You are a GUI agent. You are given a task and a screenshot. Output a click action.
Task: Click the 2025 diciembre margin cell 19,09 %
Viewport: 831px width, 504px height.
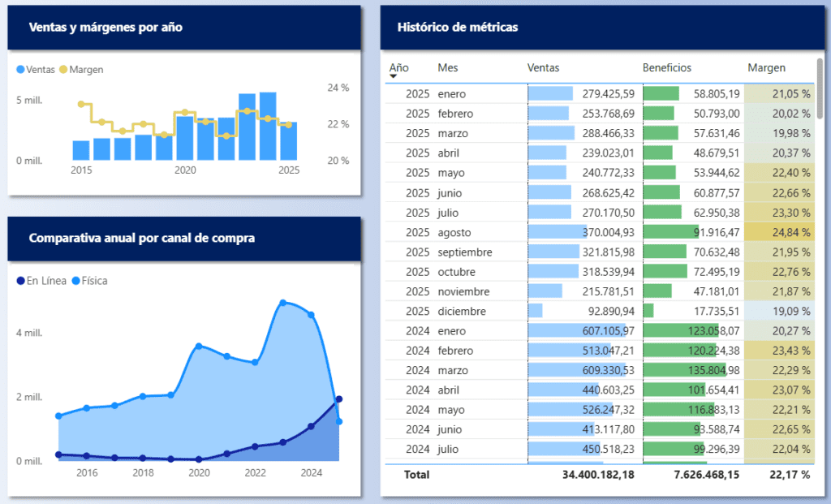point(779,311)
